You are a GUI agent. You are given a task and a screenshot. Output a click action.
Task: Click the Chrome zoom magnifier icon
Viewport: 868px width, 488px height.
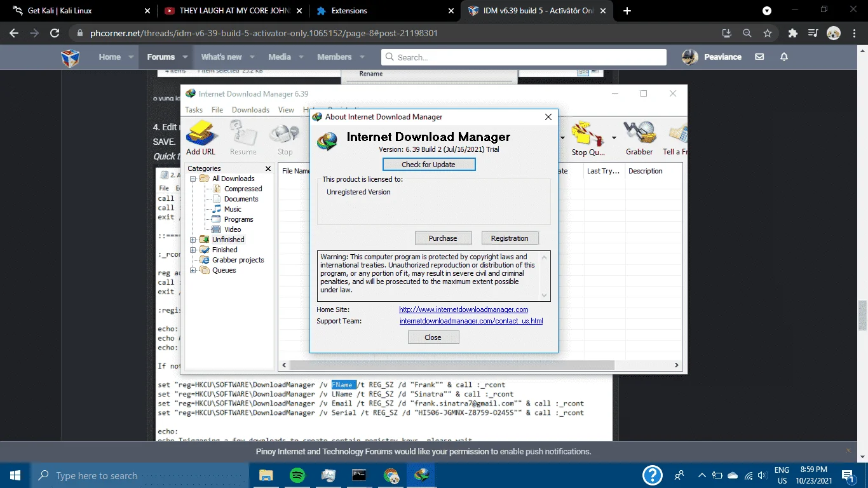(x=747, y=33)
